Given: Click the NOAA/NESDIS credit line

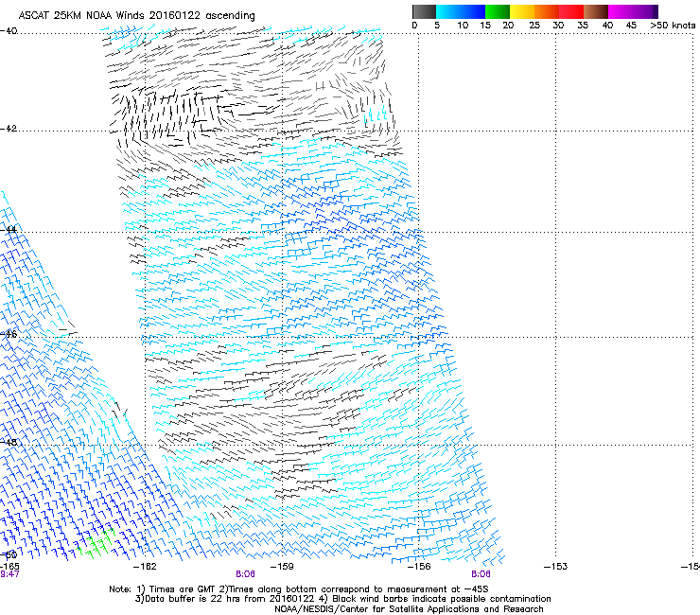Looking at the screenshot, I should pyautogui.click(x=409, y=609).
